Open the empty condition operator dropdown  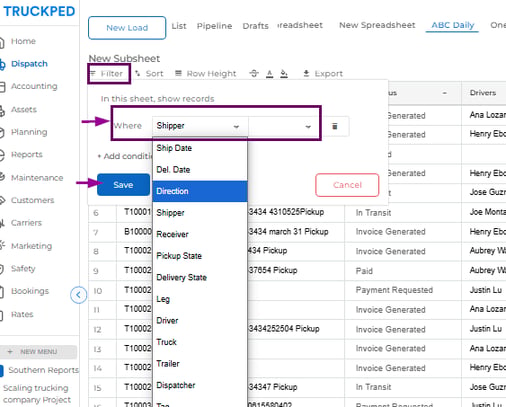(x=284, y=126)
